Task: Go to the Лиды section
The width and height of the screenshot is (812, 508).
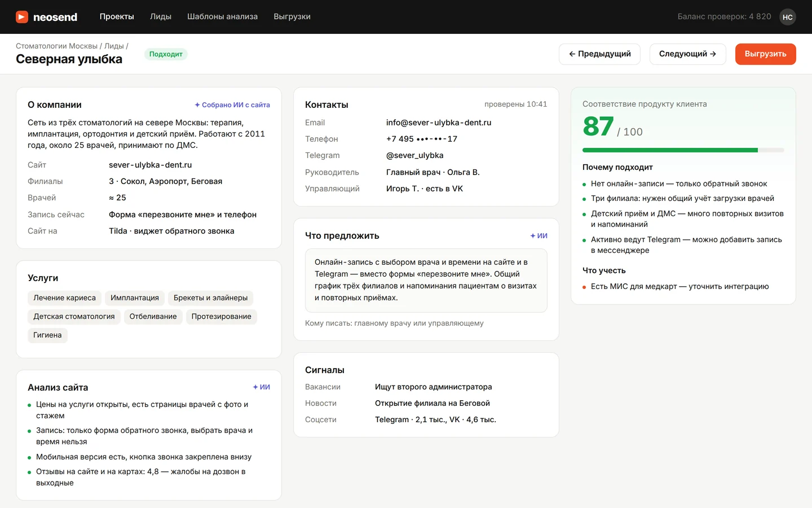Action: 161,17
